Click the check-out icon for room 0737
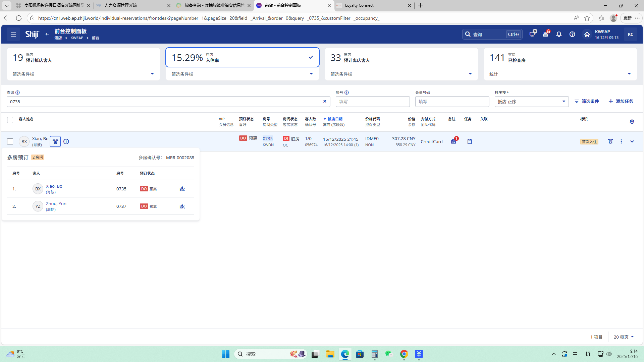The width and height of the screenshot is (644, 362). click(x=182, y=206)
